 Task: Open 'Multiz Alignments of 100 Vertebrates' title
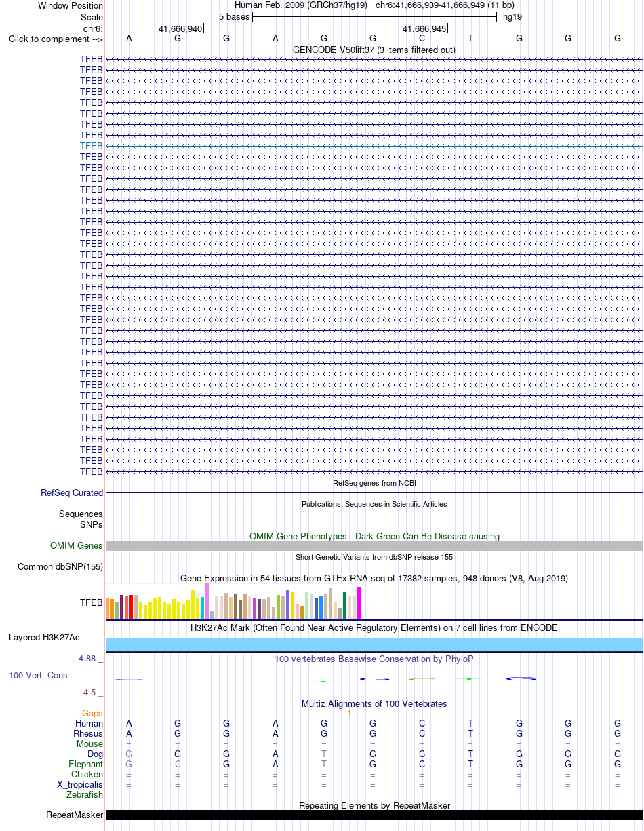(374, 703)
